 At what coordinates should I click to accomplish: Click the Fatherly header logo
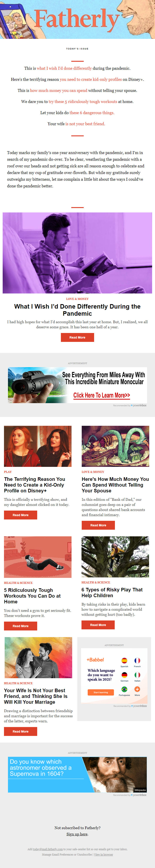[x=77, y=19]
